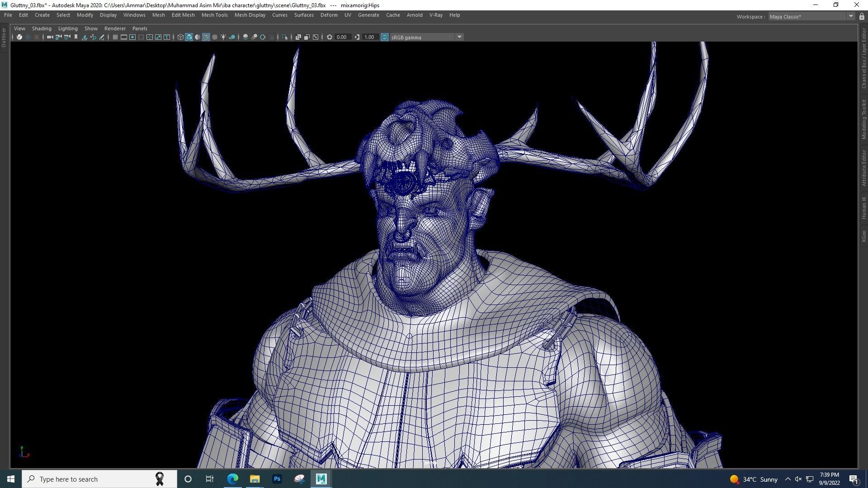The image size is (868, 488).
Task: Open the panel Renderer menu
Action: coord(115,28)
